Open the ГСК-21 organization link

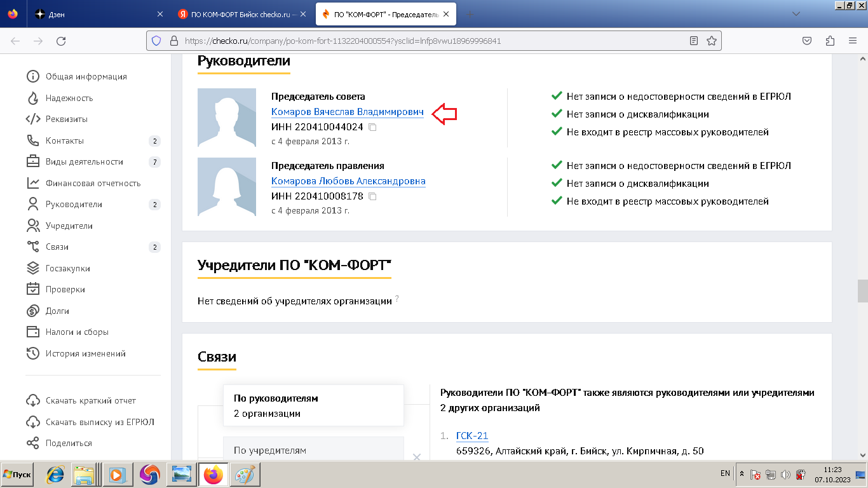(x=472, y=436)
